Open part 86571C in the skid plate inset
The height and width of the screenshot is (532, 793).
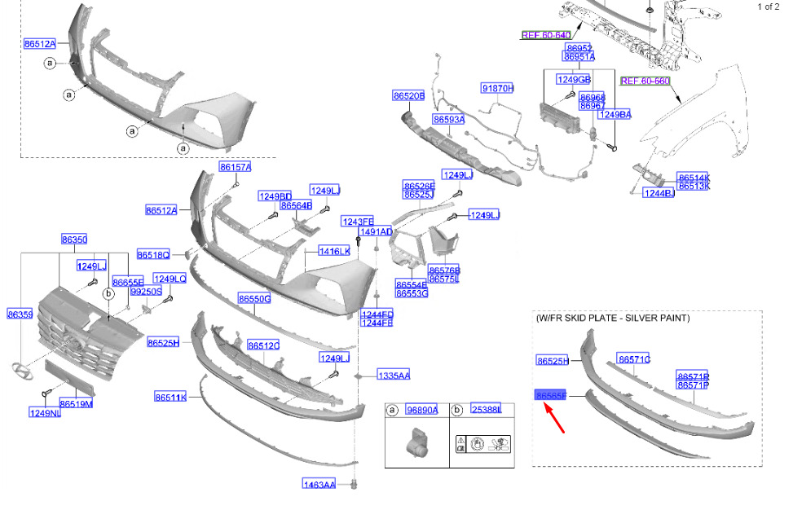click(x=634, y=359)
